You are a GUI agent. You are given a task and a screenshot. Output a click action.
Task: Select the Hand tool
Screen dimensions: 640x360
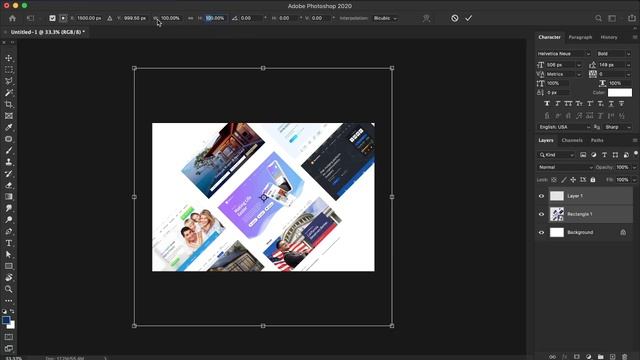click(x=9, y=278)
